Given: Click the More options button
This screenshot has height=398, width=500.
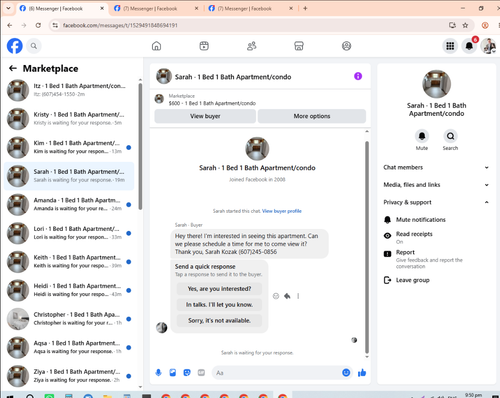Looking at the screenshot, I should point(312,116).
